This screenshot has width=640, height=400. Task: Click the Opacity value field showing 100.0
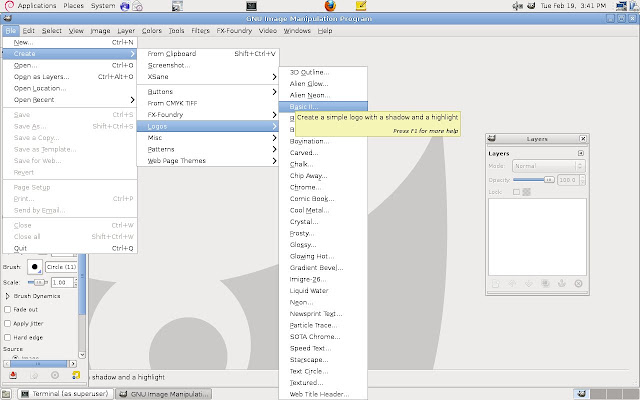pos(567,180)
